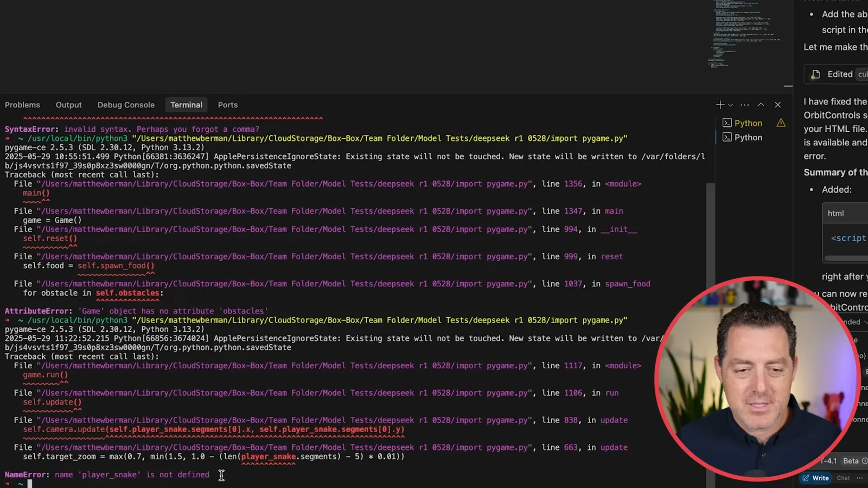Open the Debug Console tab

126,105
